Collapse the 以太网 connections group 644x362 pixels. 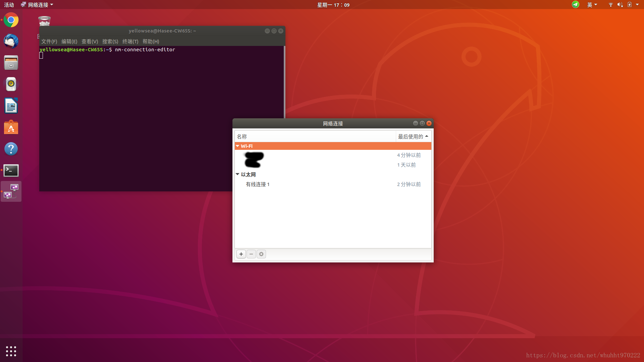tap(237, 174)
